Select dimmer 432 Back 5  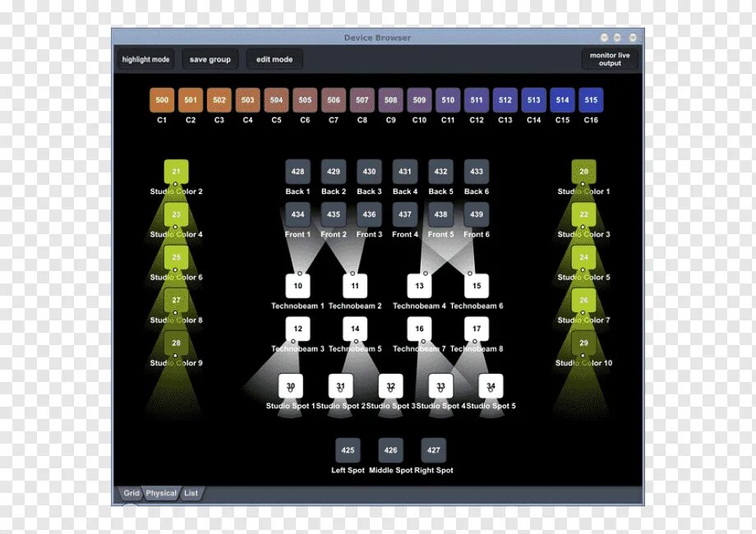(x=440, y=172)
